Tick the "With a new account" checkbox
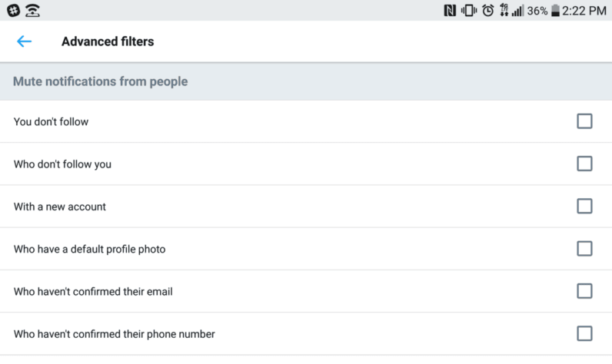The width and height of the screenshot is (612, 364). click(584, 206)
